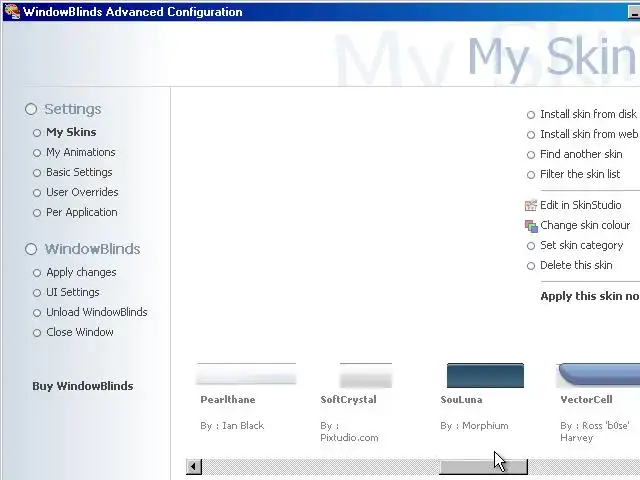The width and height of the screenshot is (640, 480).
Task: Open the My Skins section
Action: coord(71,132)
